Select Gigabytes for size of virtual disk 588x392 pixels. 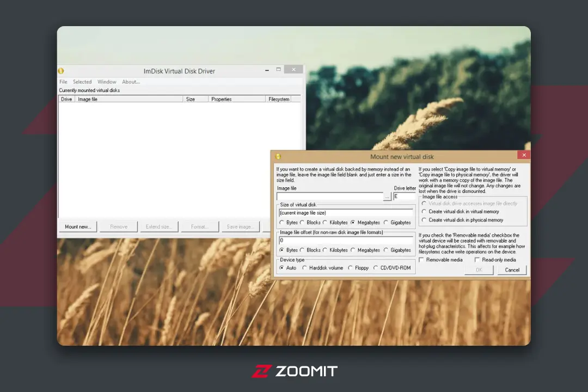click(386, 223)
